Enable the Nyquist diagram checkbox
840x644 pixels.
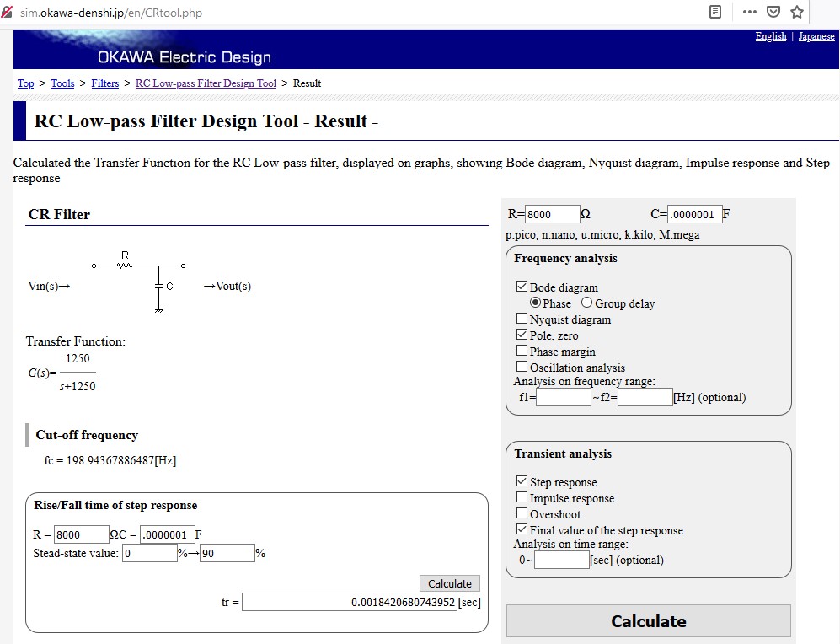522,319
